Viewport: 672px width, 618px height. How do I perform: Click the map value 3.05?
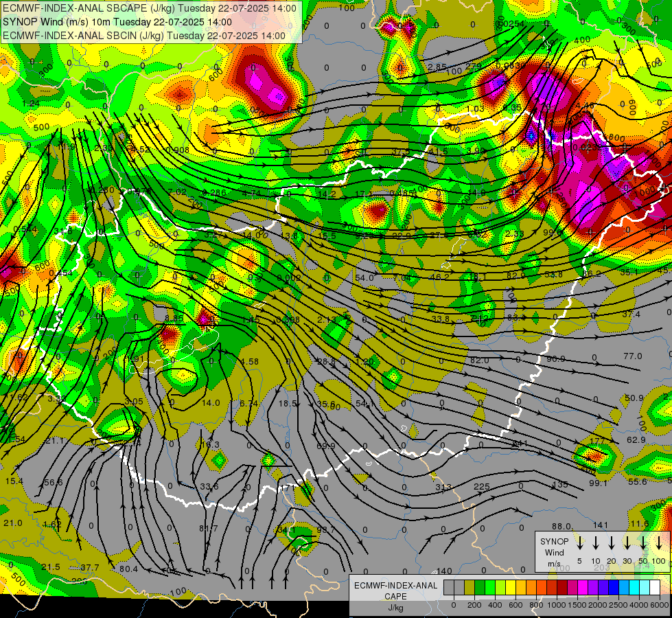pyautogui.click(x=134, y=402)
